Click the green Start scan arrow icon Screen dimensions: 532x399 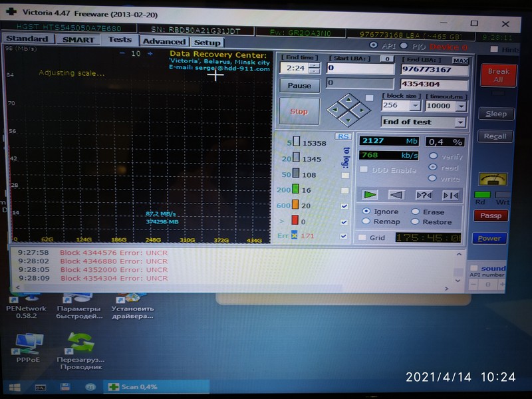coord(370,195)
